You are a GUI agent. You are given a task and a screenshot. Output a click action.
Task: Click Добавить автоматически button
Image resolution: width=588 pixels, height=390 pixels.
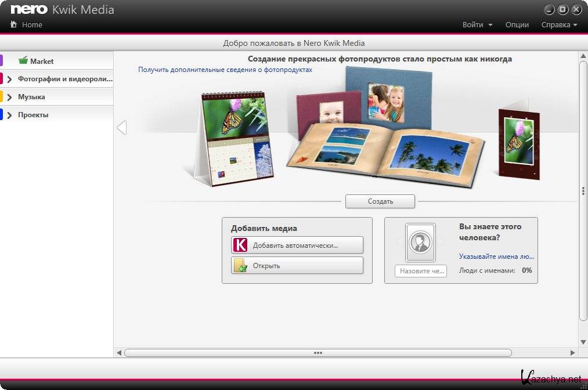pos(297,245)
